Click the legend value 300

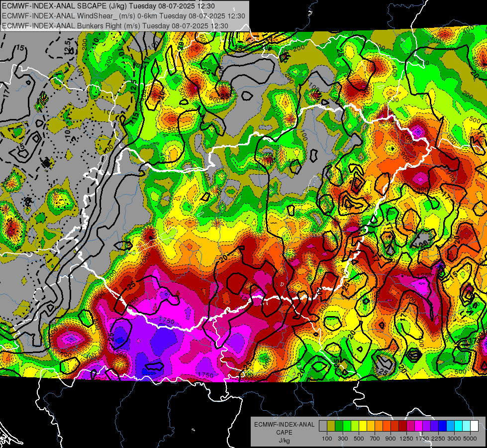click(x=343, y=439)
